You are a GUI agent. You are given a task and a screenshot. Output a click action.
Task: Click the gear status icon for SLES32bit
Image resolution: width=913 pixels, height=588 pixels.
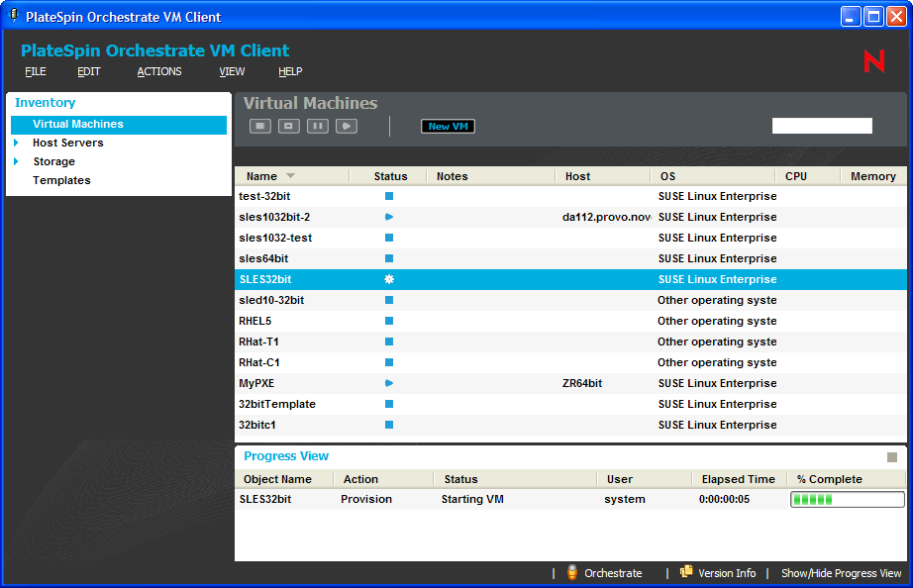pos(389,279)
